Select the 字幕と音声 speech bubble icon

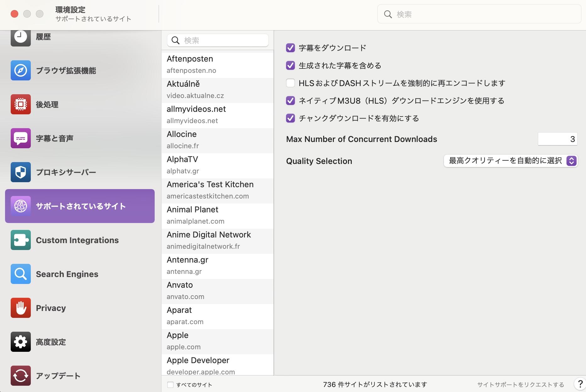click(x=21, y=138)
